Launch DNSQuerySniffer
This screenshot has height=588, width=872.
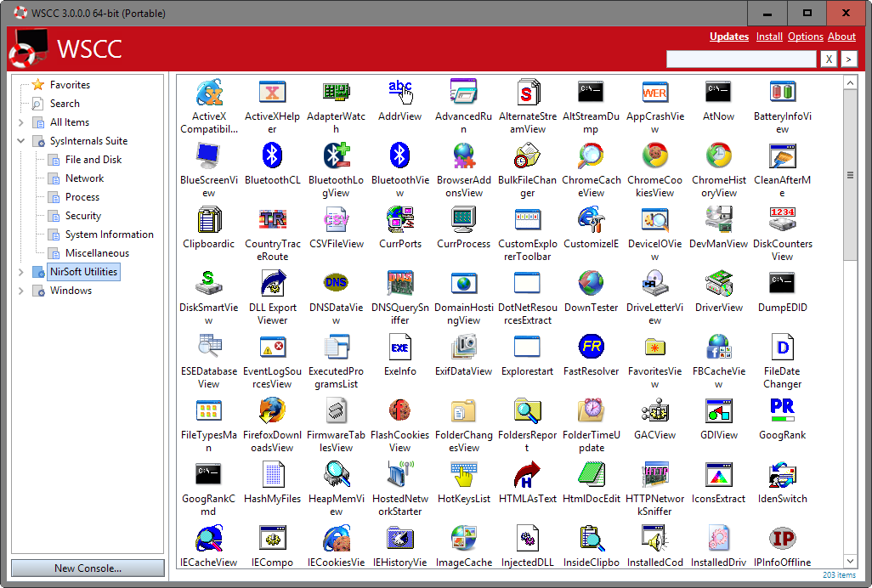399,284
